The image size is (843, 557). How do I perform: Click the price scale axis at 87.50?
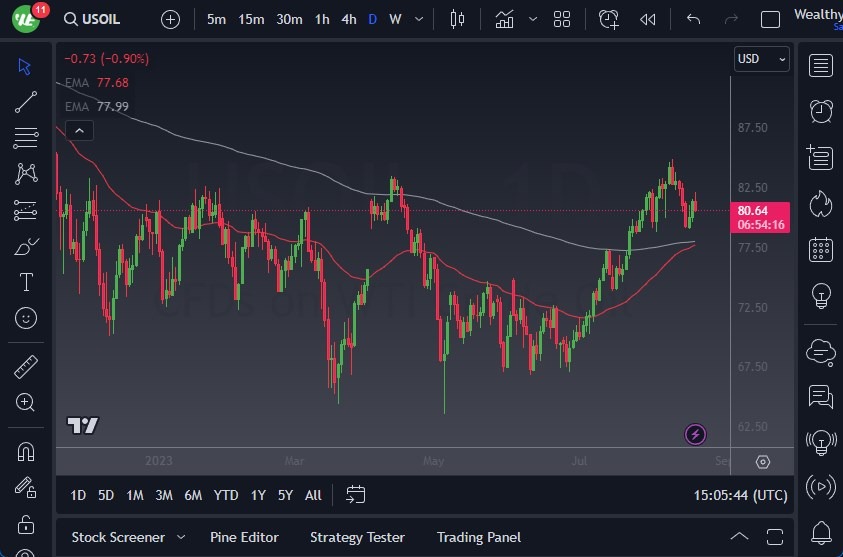(752, 128)
